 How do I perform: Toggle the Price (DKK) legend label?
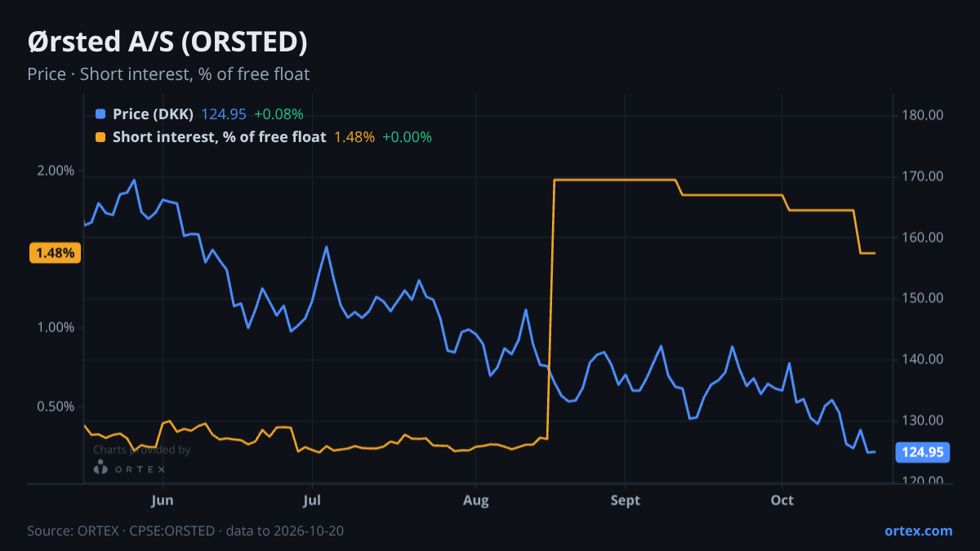coord(154,114)
